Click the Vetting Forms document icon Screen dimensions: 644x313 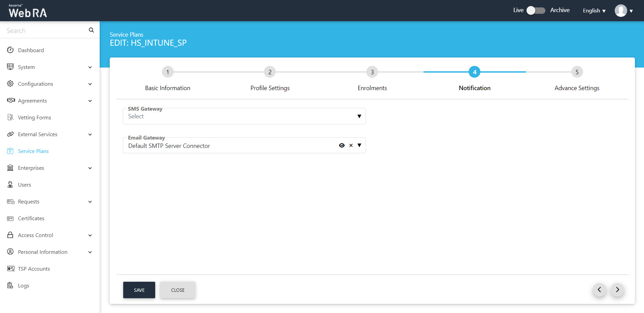(10, 117)
